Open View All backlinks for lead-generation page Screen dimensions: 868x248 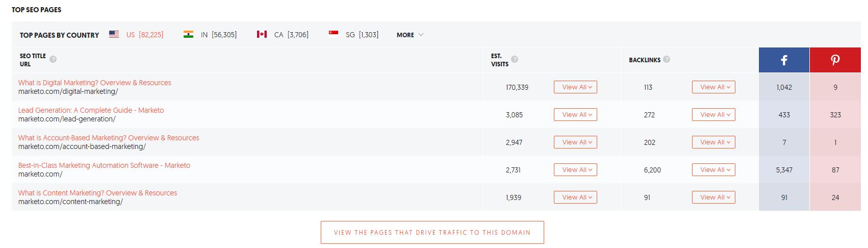click(x=713, y=115)
